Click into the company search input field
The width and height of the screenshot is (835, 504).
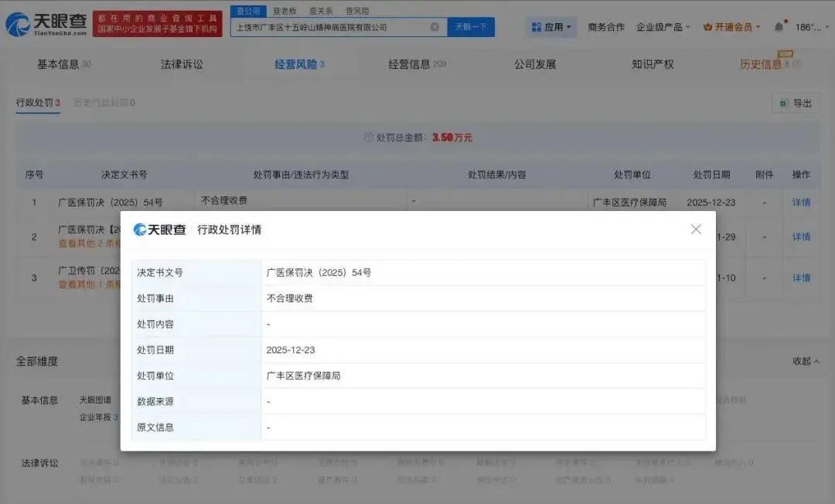pyautogui.click(x=330, y=26)
